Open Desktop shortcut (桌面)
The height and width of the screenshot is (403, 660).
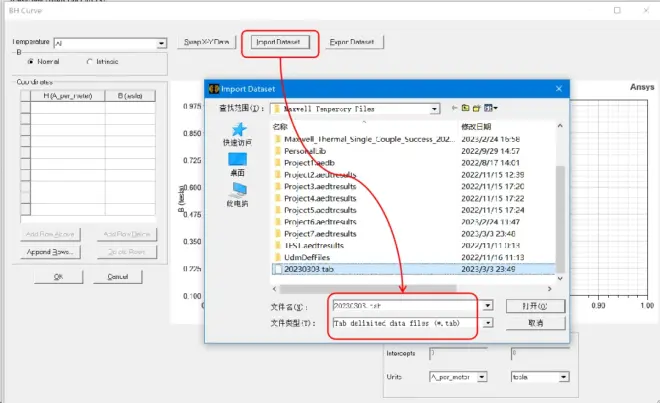coord(238,165)
